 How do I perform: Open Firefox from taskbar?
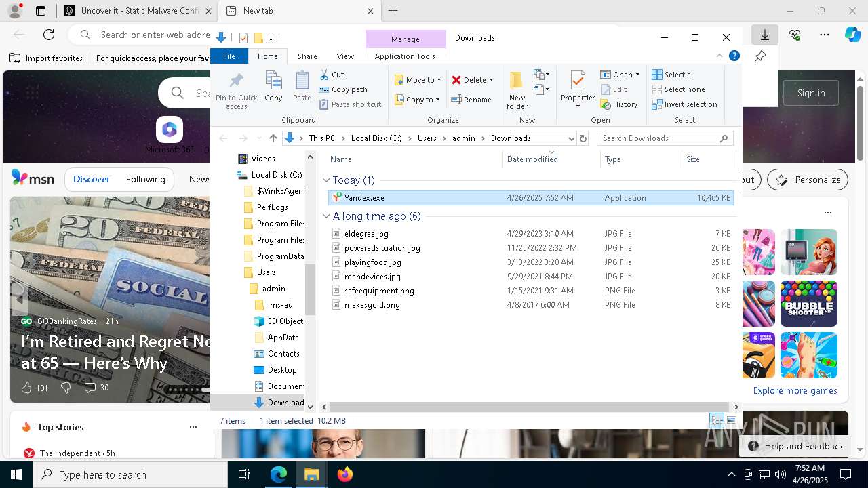pos(345,474)
